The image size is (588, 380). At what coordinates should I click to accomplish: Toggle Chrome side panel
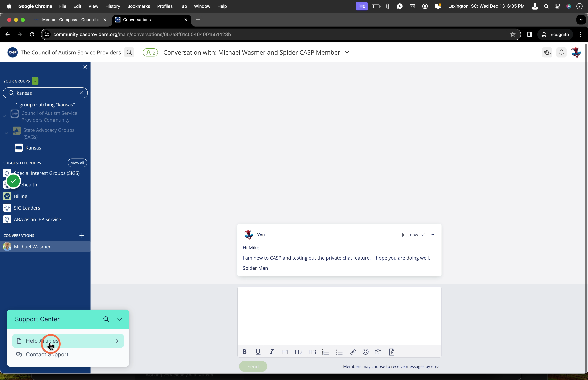click(x=529, y=34)
